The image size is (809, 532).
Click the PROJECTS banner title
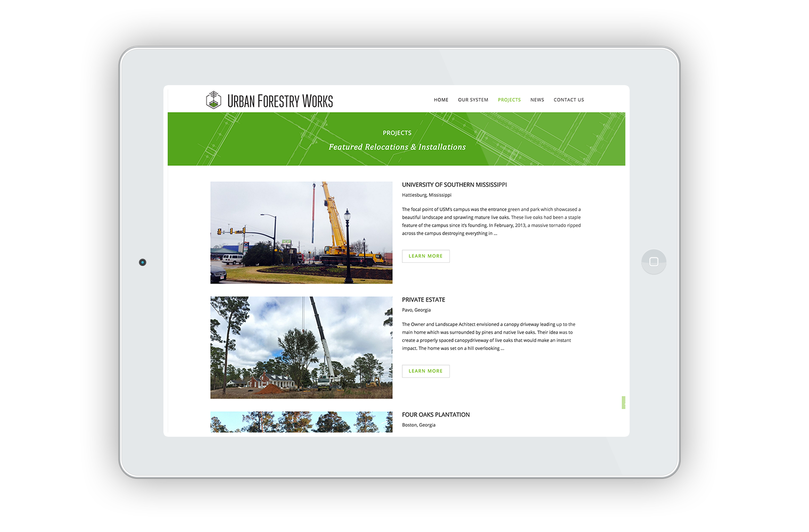pos(397,133)
